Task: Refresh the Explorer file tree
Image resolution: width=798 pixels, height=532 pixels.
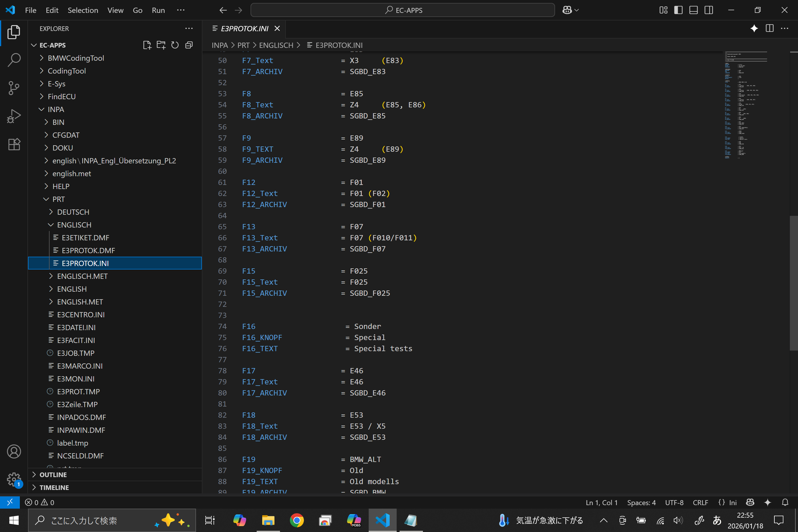Action: pyautogui.click(x=175, y=45)
